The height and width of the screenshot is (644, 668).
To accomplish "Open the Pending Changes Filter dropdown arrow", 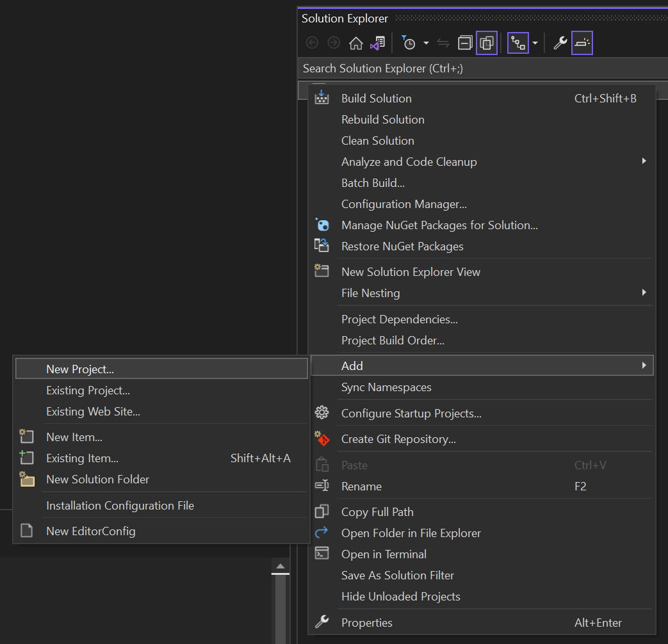I will click(426, 43).
